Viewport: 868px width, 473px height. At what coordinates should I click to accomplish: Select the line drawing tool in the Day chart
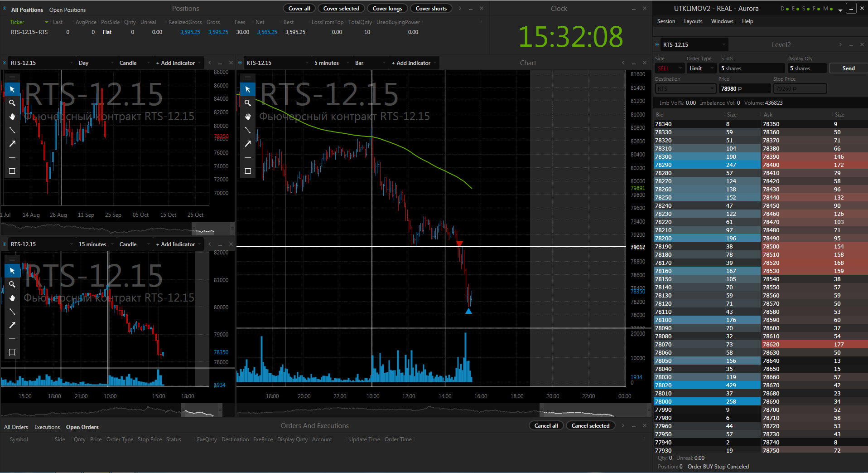pyautogui.click(x=12, y=130)
